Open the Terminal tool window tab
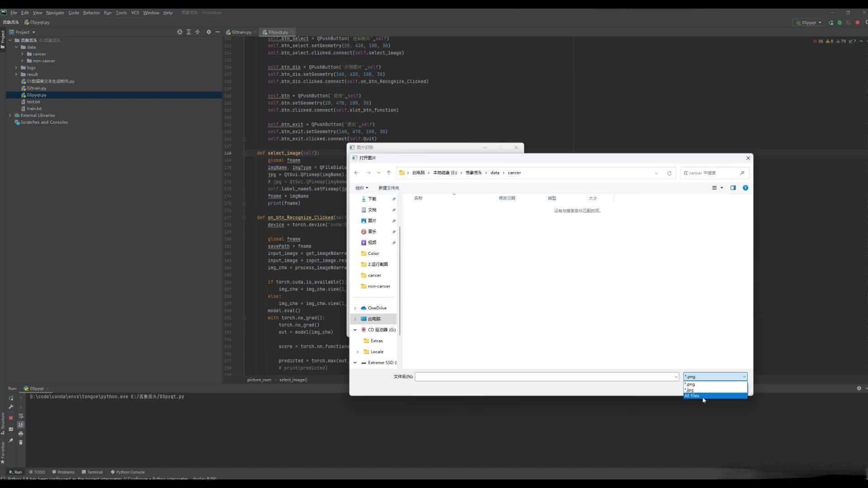This screenshot has width=868, height=488. pos(92,472)
